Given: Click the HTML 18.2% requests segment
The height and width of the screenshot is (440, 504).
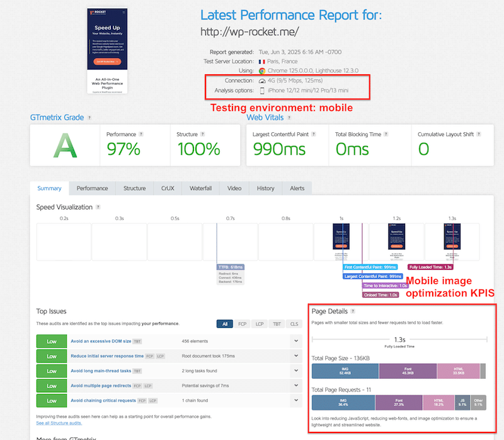Looking at the screenshot, I should coord(438,403).
